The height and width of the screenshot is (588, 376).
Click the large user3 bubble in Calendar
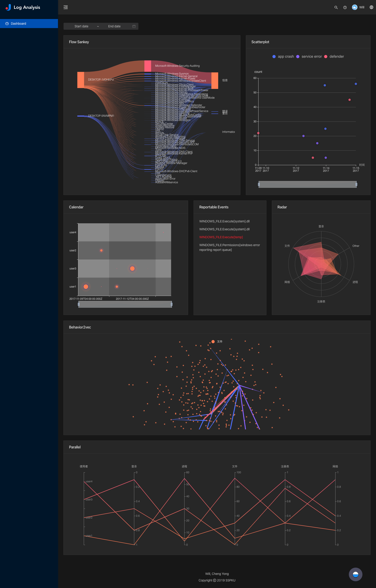click(x=132, y=269)
